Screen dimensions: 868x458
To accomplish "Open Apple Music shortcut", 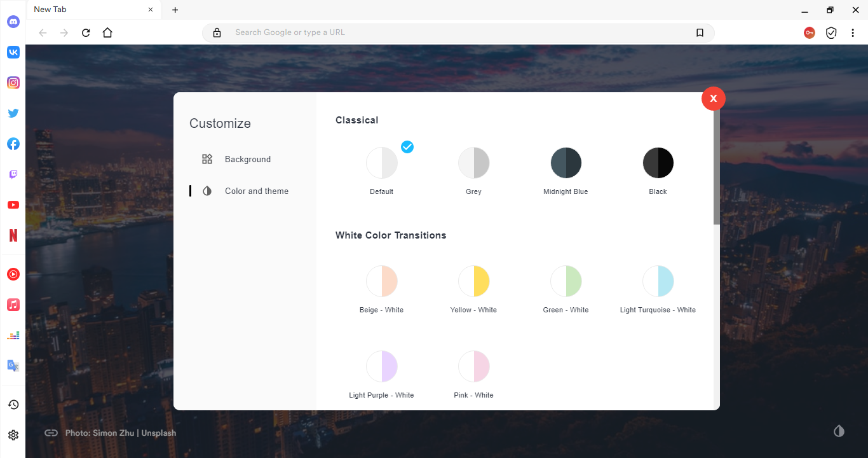I will [13, 304].
